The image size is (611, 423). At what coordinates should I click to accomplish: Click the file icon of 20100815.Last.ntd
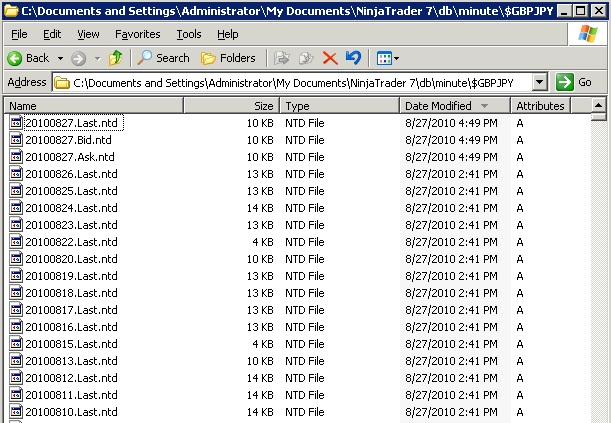point(16,344)
